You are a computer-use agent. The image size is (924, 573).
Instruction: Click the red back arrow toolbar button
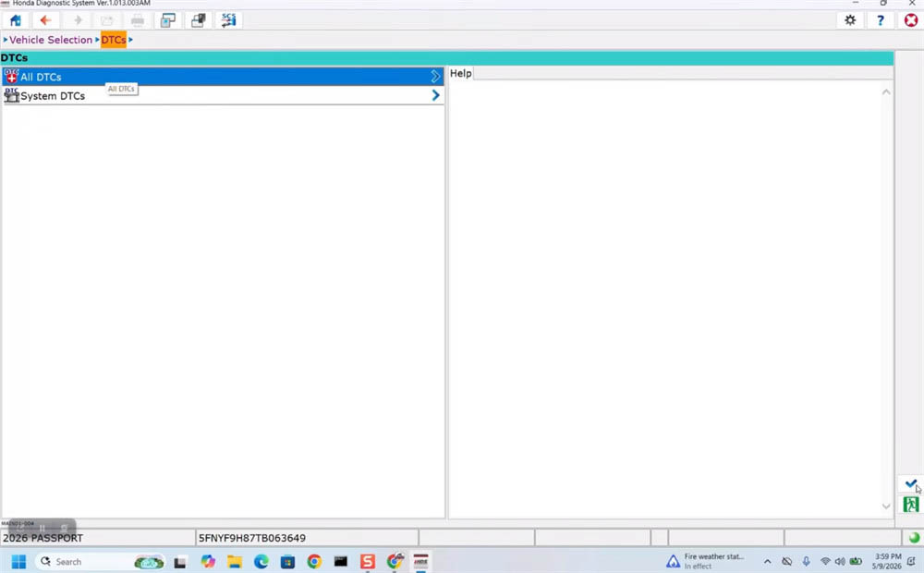click(45, 20)
